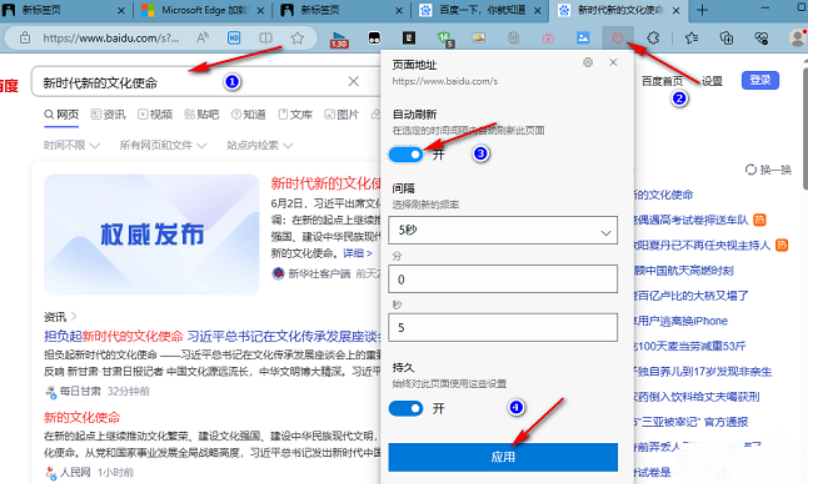813x484 pixels.
Task: Open the 新的文化使命 red result title
Action: (82, 417)
